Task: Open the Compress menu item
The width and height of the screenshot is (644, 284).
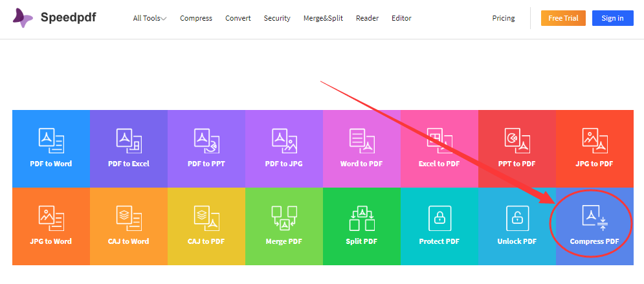Action: (x=196, y=18)
